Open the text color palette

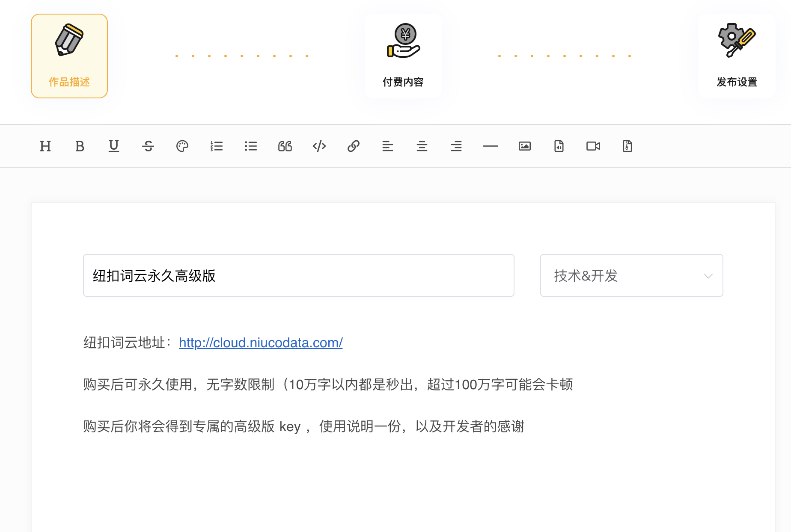pos(182,146)
